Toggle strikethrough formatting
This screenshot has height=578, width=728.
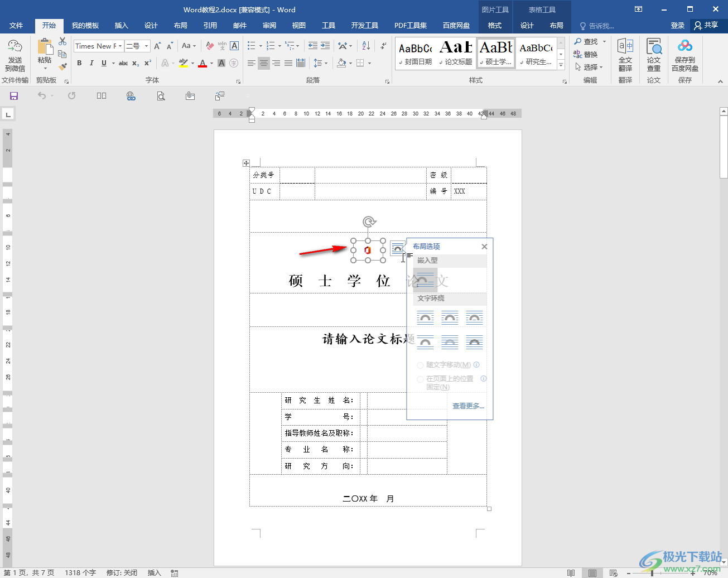coord(123,63)
